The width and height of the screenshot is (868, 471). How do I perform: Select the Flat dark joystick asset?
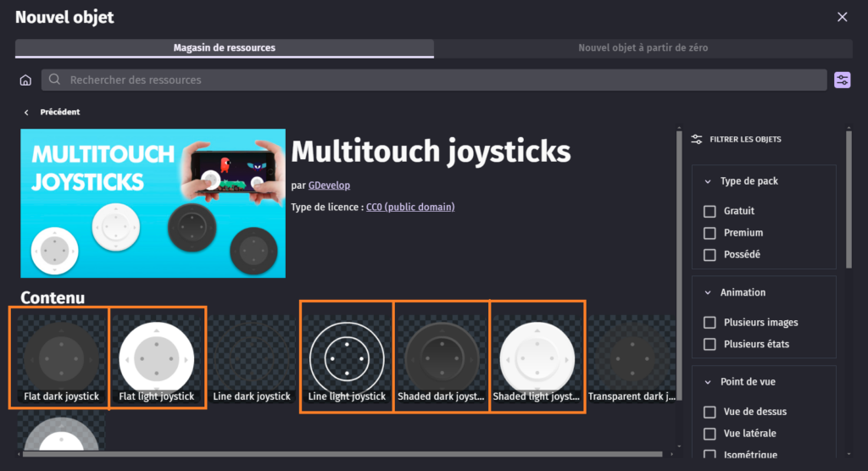coord(59,357)
